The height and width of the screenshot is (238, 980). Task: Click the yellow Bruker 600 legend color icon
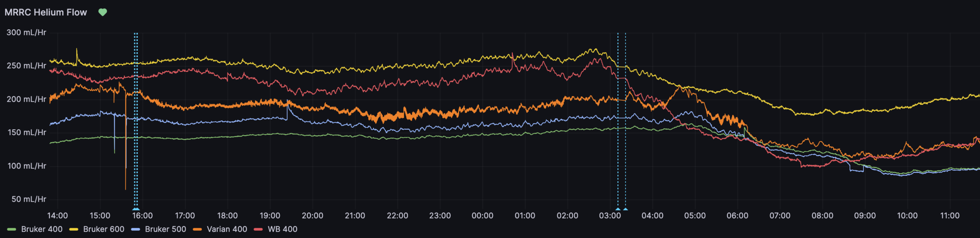click(x=74, y=229)
